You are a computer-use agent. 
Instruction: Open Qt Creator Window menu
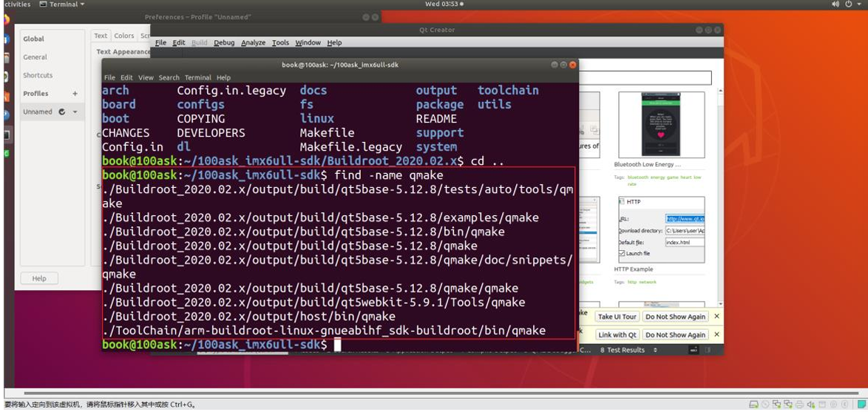pos(308,43)
